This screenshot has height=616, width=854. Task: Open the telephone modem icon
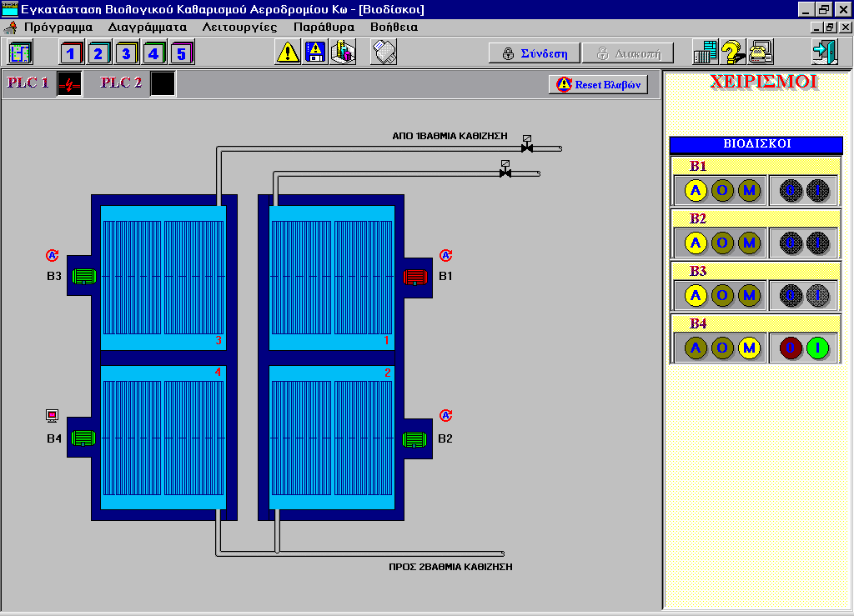tap(760, 53)
